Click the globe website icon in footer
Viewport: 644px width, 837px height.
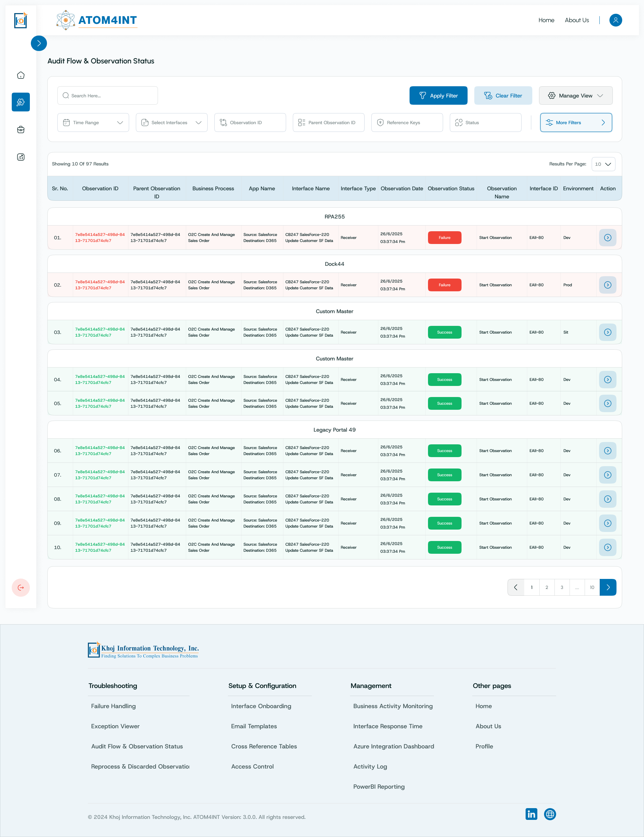[x=550, y=814]
